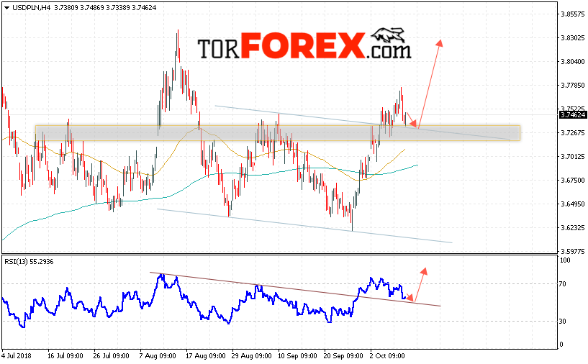This screenshot has width=588, height=364.
Task: Select the 7 Aug 09:00 time label
Action: (x=158, y=355)
